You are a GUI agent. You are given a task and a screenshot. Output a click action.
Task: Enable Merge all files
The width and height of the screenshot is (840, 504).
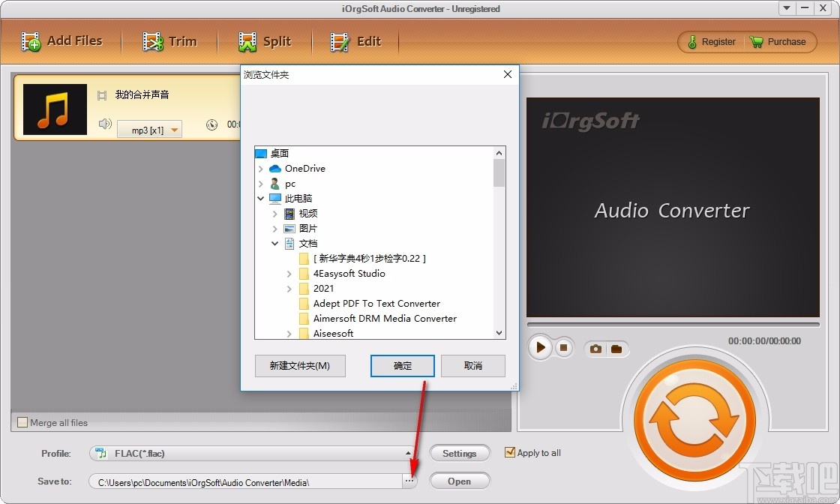click(x=22, y=422)
